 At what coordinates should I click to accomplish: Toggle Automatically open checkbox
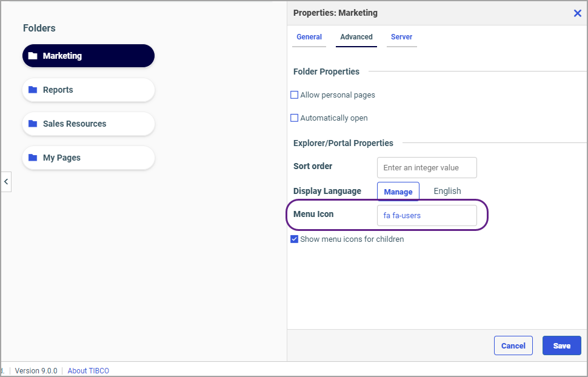(x=295, y=118)
